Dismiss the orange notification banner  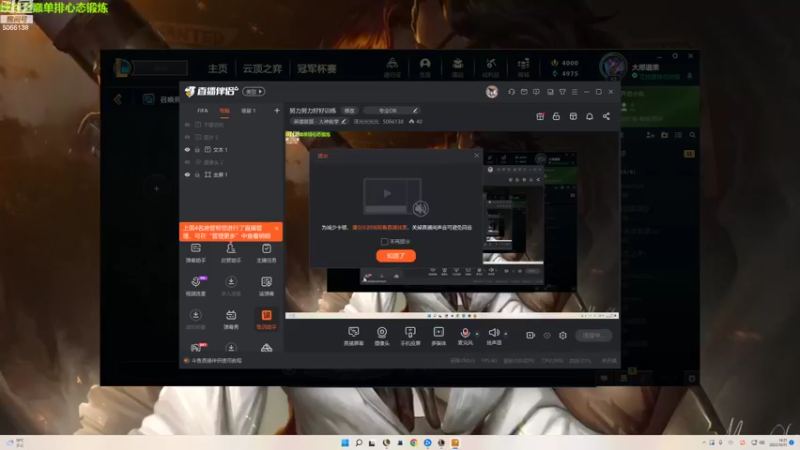(x=277, y=228)
